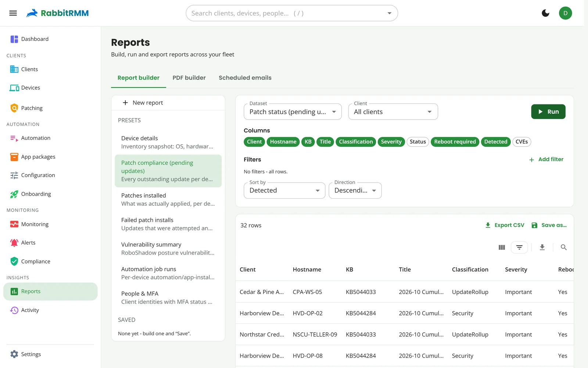Open Compliance page
This screenshot has width=588, height=368.
pyautogui.click(x=50, y=261)
